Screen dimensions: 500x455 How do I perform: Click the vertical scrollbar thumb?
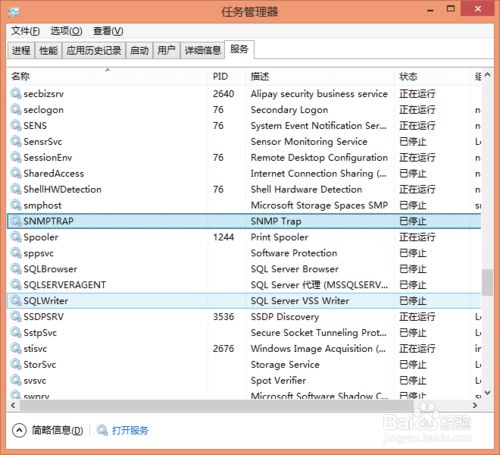tap(488, 282)
